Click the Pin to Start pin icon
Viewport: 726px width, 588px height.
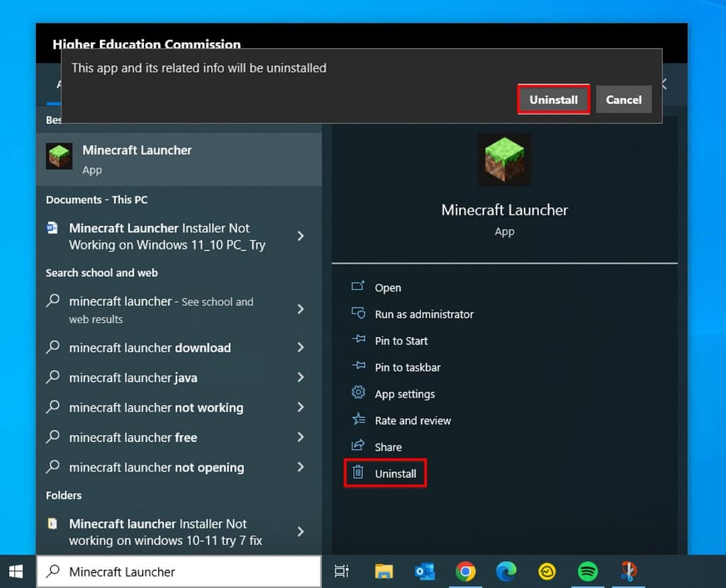(x=358, y=340)
